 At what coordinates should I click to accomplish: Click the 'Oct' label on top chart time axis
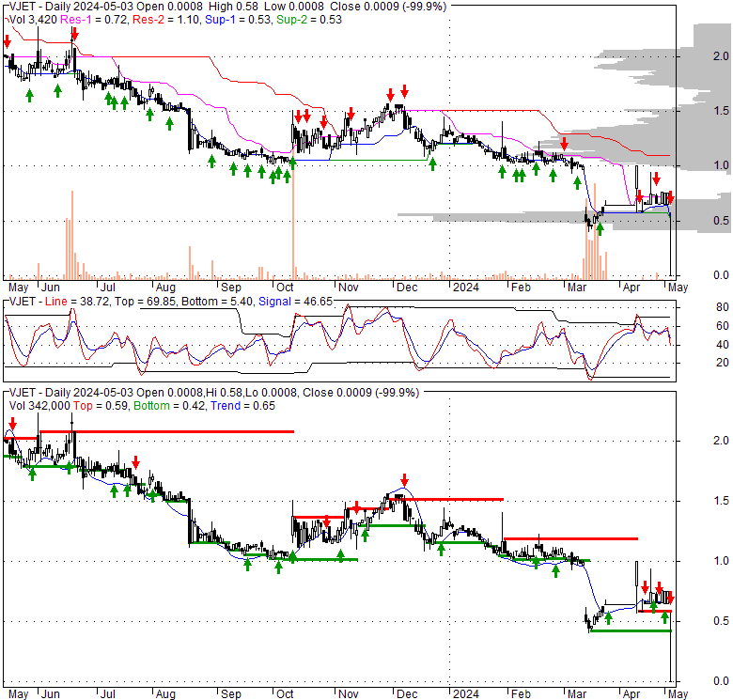pyautogui.click(x=285, y=287)
